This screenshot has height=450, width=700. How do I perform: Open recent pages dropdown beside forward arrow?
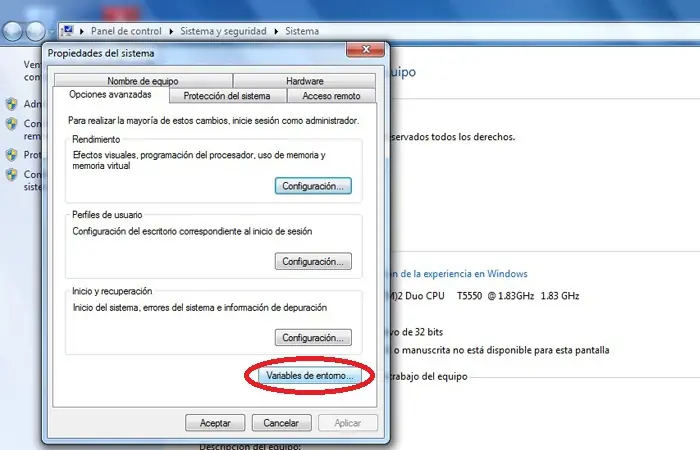[51, 32]
